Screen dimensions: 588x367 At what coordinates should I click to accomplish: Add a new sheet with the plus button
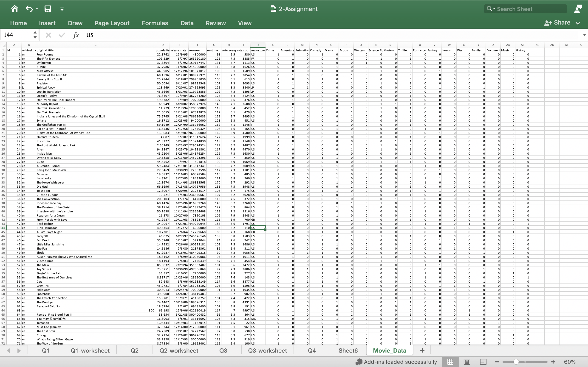click(421, 350)
